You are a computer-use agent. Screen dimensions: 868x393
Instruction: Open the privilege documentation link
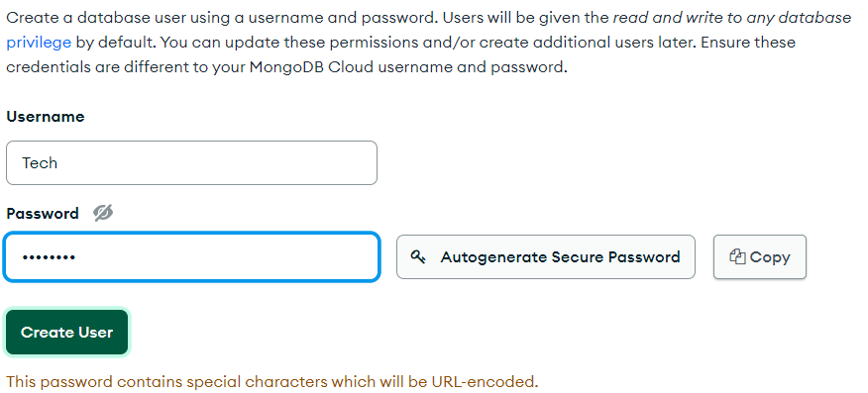point(39,43)
